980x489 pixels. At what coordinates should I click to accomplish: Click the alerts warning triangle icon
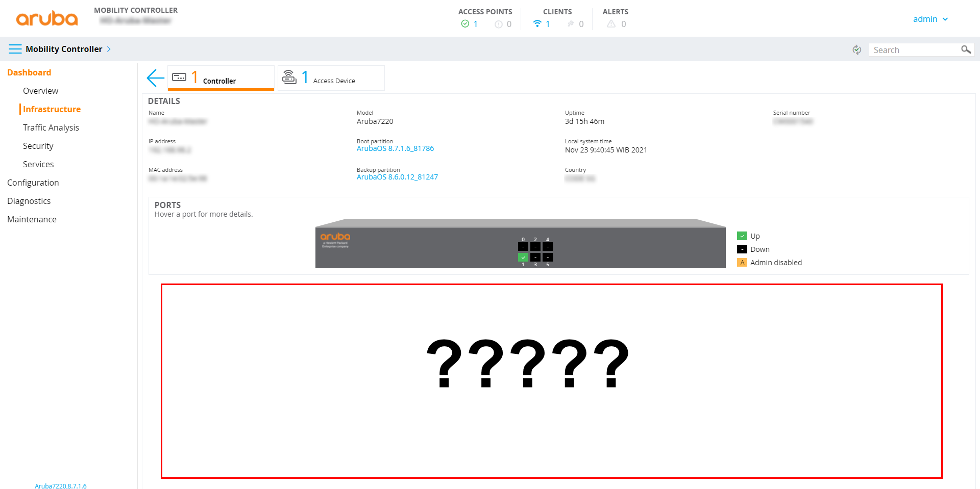[611, 23]
